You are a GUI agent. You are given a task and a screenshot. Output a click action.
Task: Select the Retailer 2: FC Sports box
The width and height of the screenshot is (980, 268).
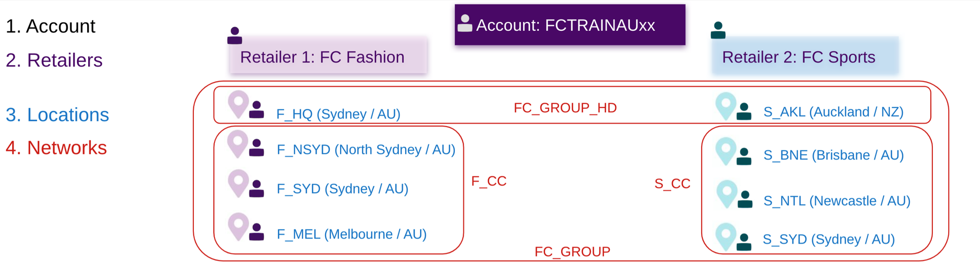point(804,56)
